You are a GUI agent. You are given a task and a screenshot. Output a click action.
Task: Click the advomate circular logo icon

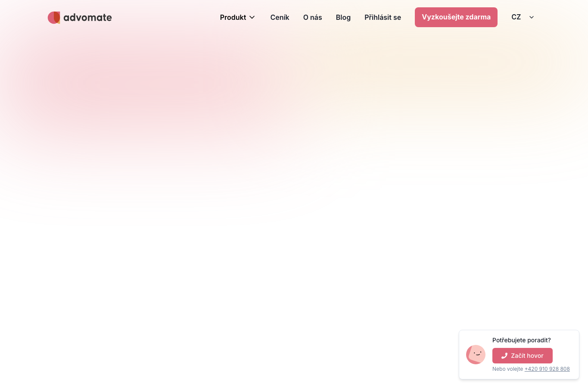(54, 18)
